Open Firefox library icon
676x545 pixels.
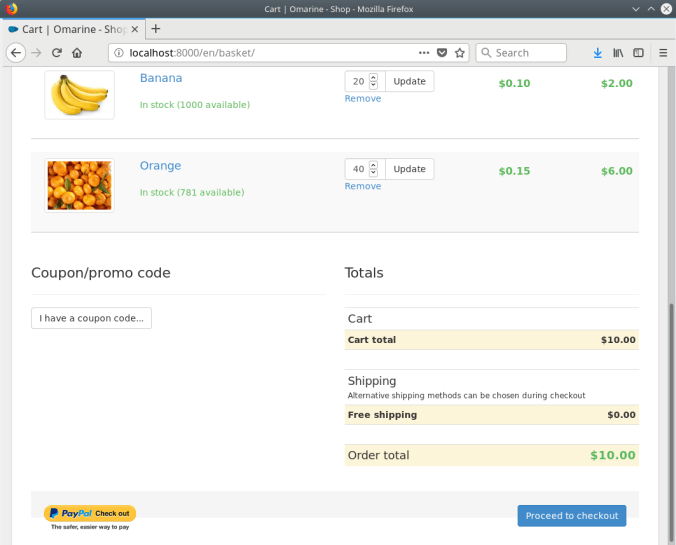click(619, 53)
